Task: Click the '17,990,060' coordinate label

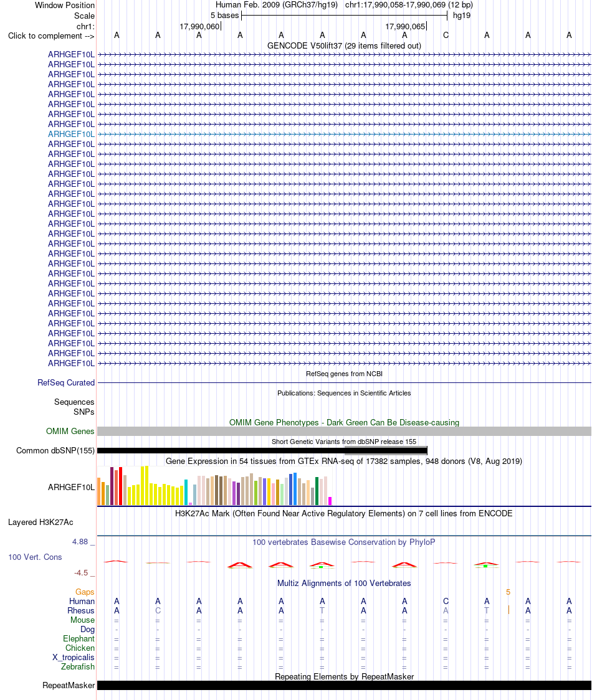Action: [x=199, y=27]
